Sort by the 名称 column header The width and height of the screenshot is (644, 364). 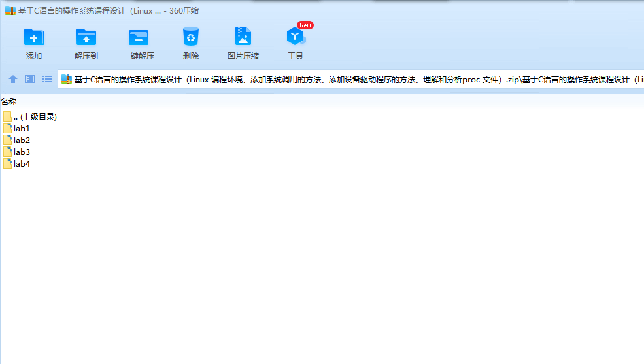tap(8, 101)
